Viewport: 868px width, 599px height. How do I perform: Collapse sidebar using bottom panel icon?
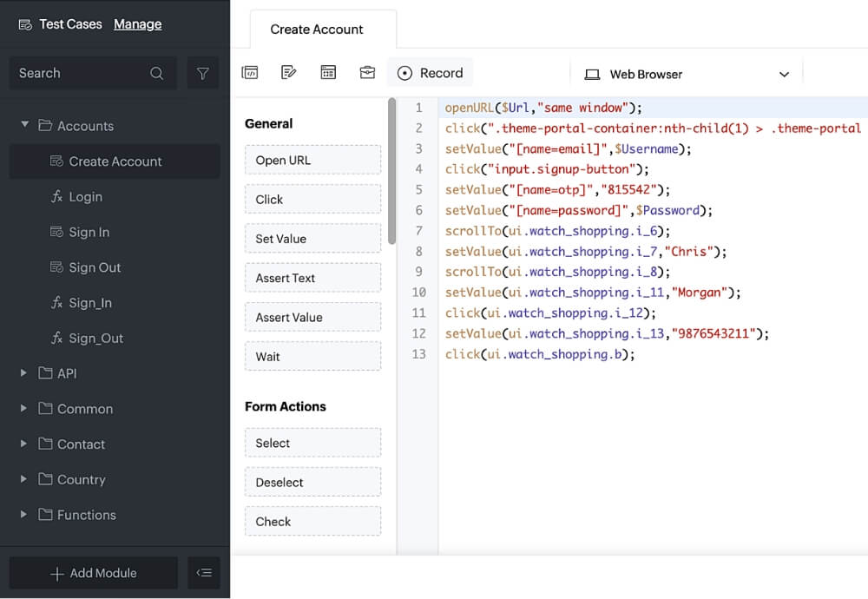pyautogui.click(x=204, y=573)
